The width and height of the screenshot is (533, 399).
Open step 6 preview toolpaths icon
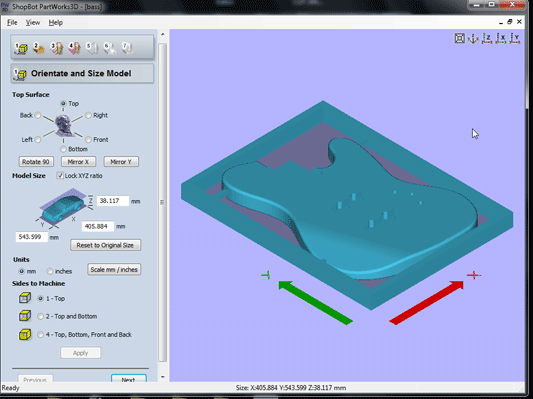coord(110,48)
